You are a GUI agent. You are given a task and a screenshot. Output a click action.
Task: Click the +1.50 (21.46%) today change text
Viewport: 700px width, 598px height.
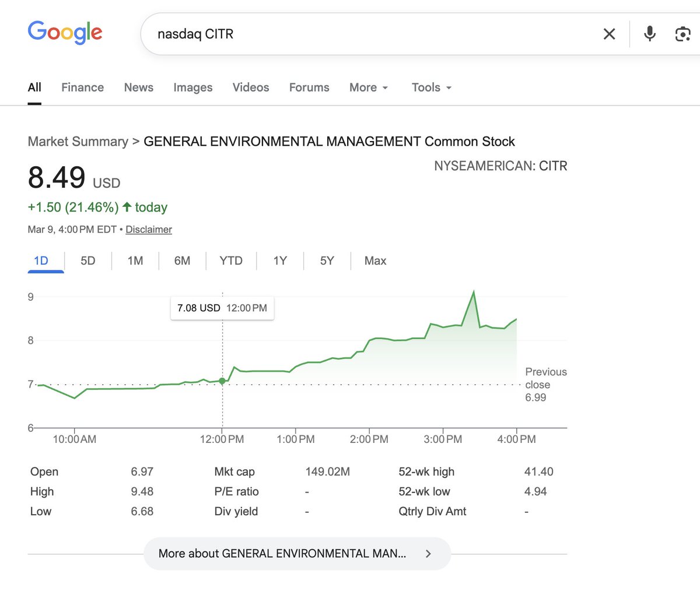pyautogui.click(x=97, y=207)
